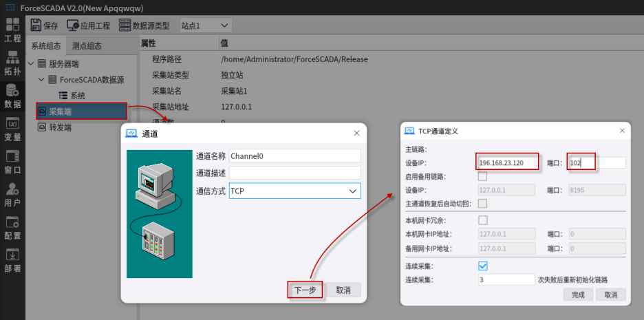Select the 数据 data sidebar icon
Image resolution: width=644 pixels, height=320 pixels.
[x=12, y=96]
